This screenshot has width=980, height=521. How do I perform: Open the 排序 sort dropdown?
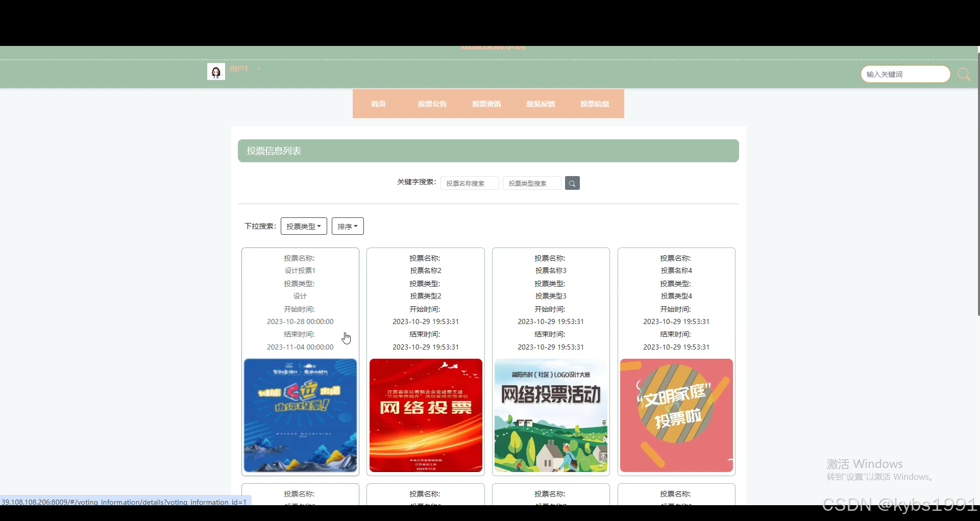coord(348,226)
